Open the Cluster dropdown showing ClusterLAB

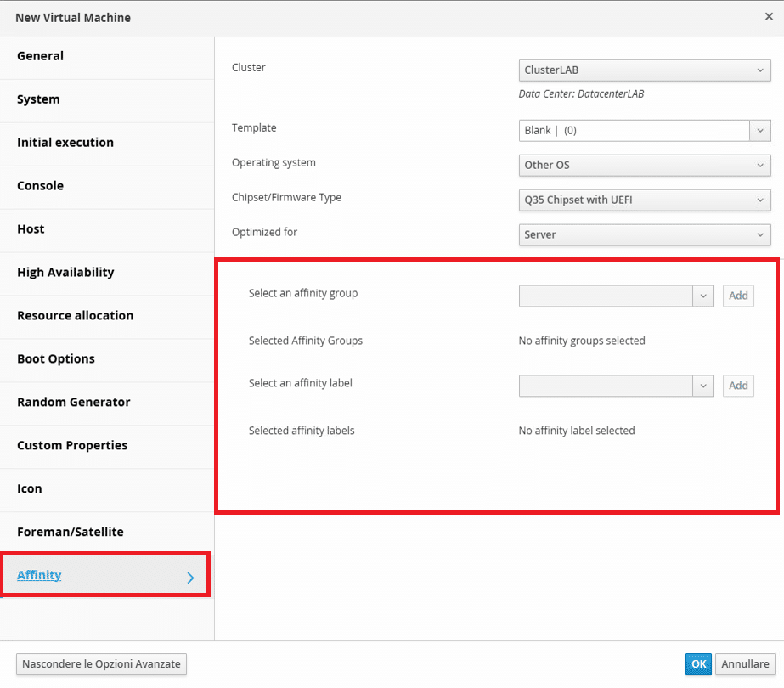(x=645, y=70)
